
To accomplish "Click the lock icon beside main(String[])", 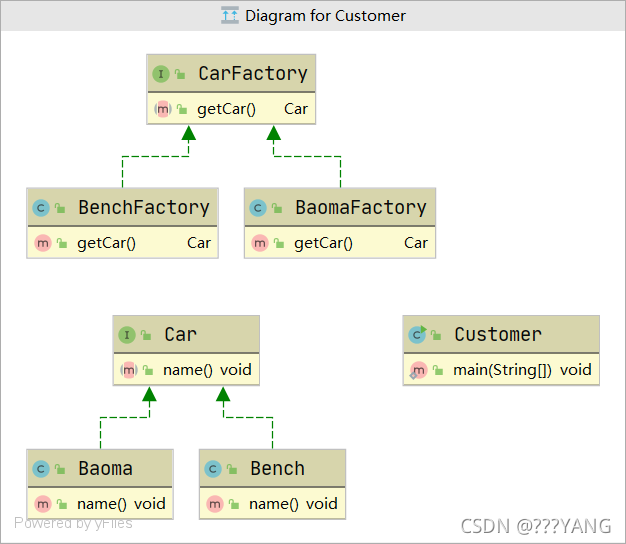I will pos(438,370).
